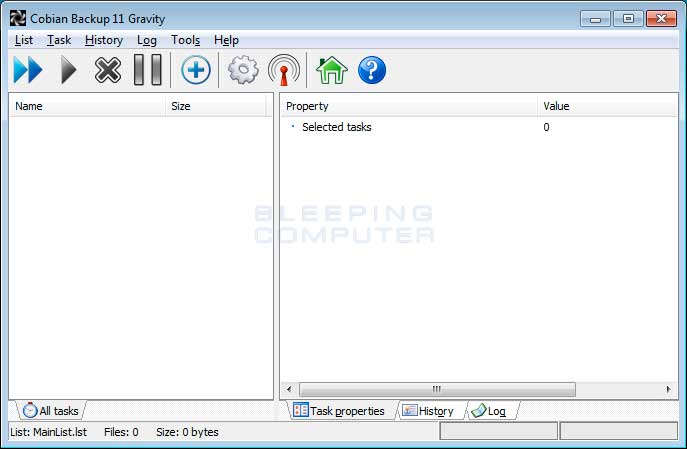Open help with blue question mark icon
This screenshot has width=687, height=449.
tap(372, 70)
